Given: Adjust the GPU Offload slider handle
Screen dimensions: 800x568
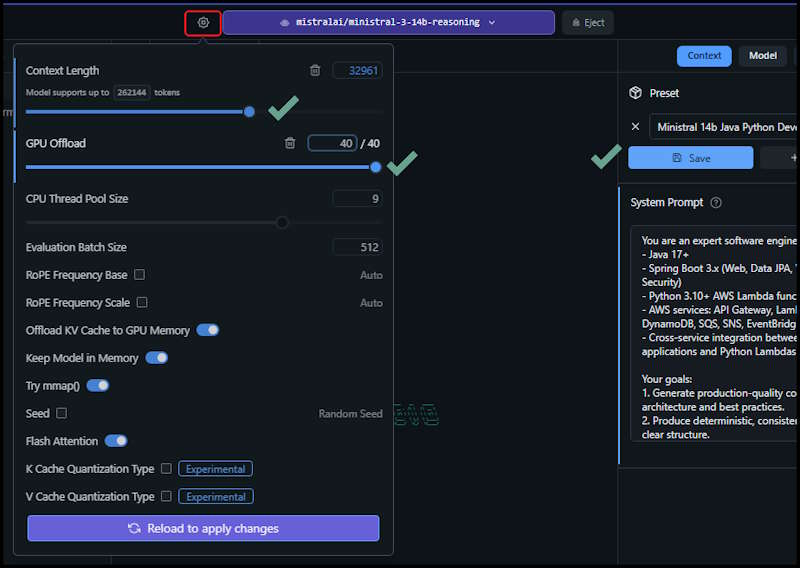Looking at the screenshot, I should pyautogui.click(x=376, y=167).
